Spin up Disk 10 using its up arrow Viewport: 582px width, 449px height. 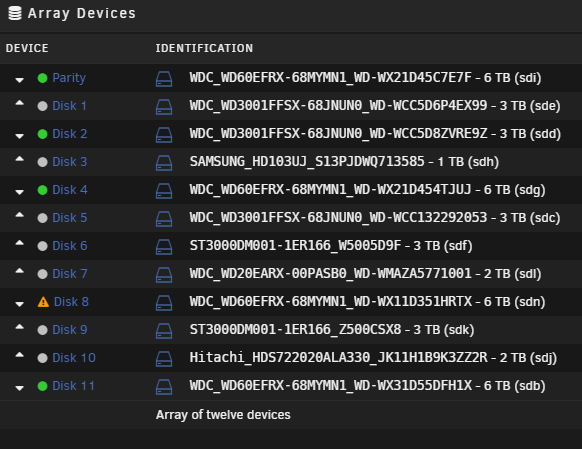pyautogui.click(x=20, y=355)
